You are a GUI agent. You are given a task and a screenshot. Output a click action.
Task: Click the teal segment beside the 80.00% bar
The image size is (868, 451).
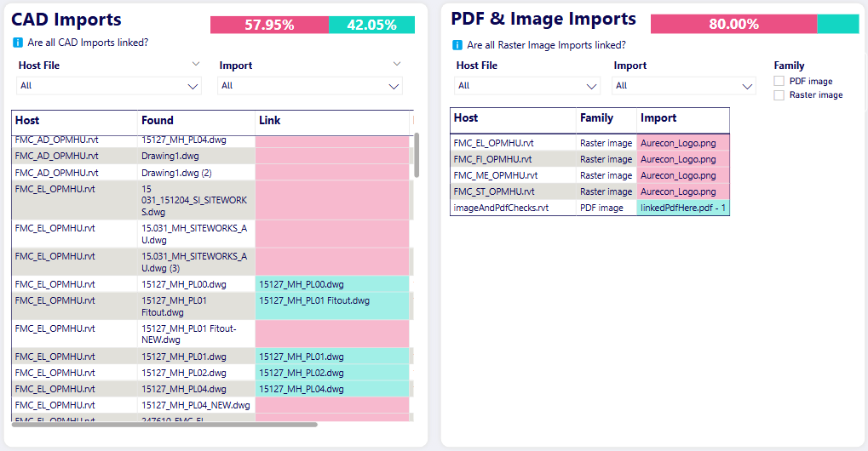pyautogui.click(x=838, y=25)
